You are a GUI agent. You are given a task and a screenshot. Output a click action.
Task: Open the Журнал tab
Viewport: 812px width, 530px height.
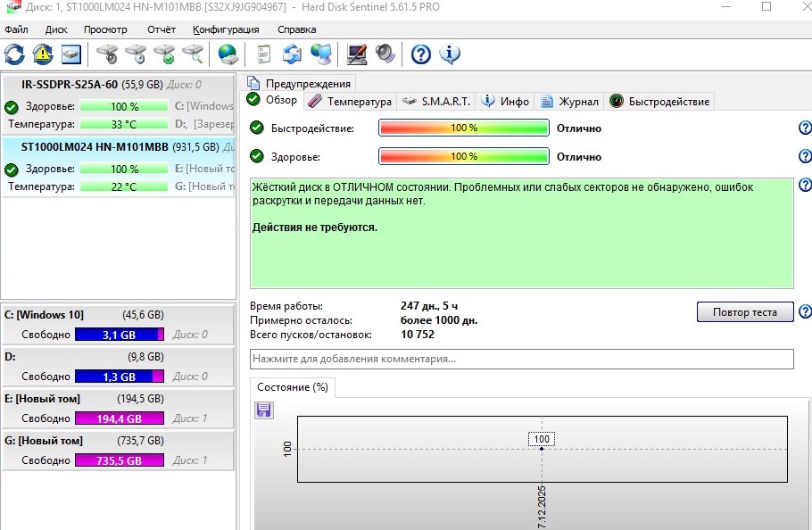[x=569, y=101]
